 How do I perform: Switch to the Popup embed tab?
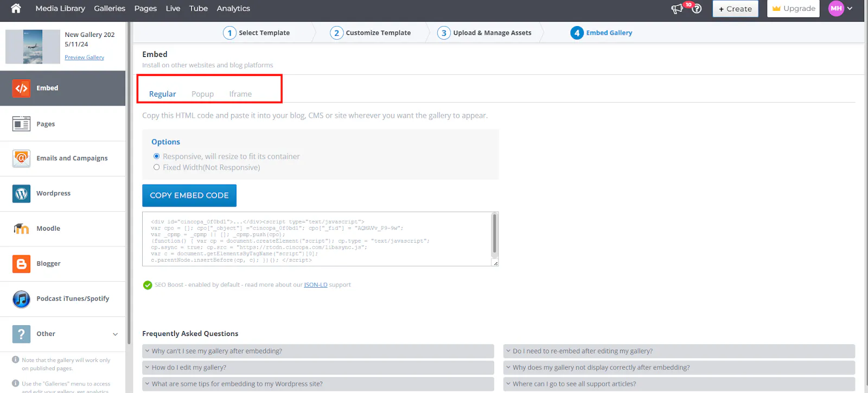pyautogui.click(x=202, y=94)
